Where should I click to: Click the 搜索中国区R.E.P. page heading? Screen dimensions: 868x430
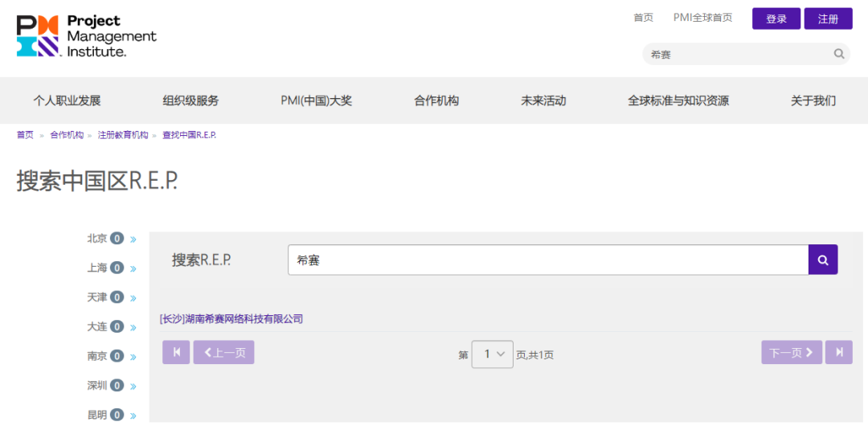97,181
